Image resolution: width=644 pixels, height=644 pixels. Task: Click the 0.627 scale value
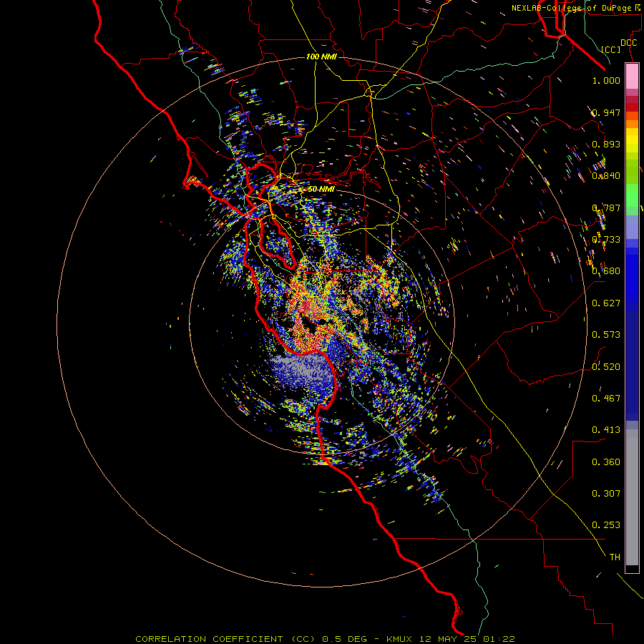(606, 303)
